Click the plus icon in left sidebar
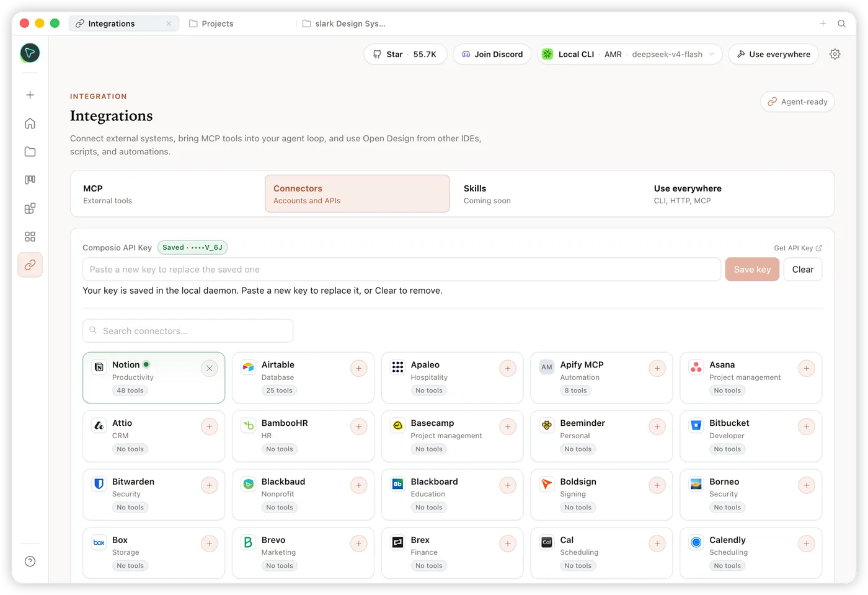 point(30,95)
